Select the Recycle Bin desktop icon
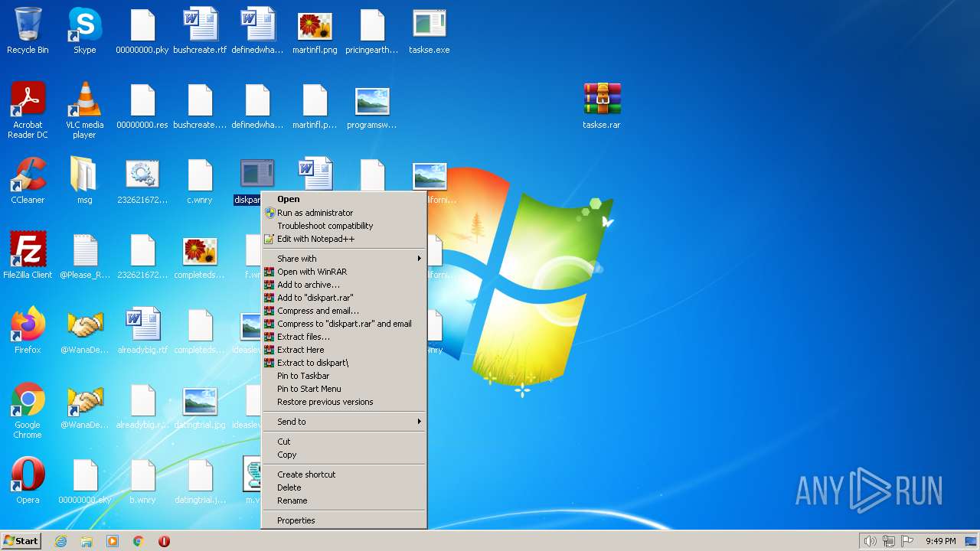 tap(28, 31)
